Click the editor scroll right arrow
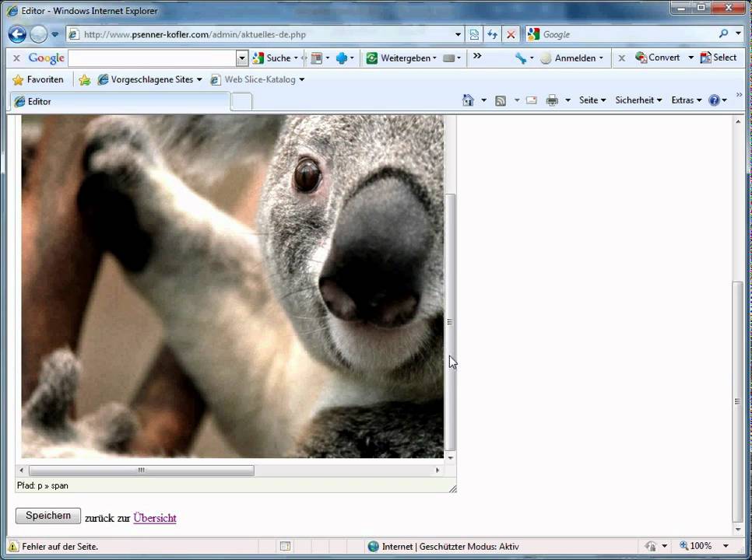 point(437,470)
